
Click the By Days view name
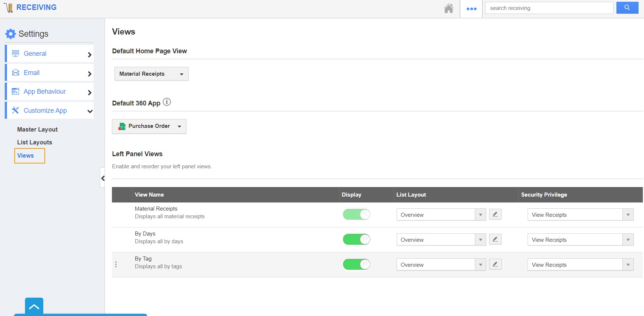click(145, 234)
